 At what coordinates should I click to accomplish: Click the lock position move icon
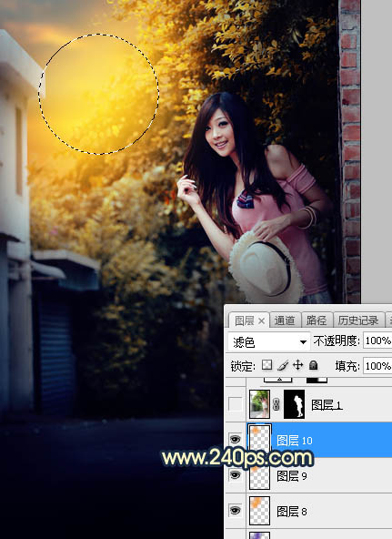pyautogui.click(x=298, y=365)
